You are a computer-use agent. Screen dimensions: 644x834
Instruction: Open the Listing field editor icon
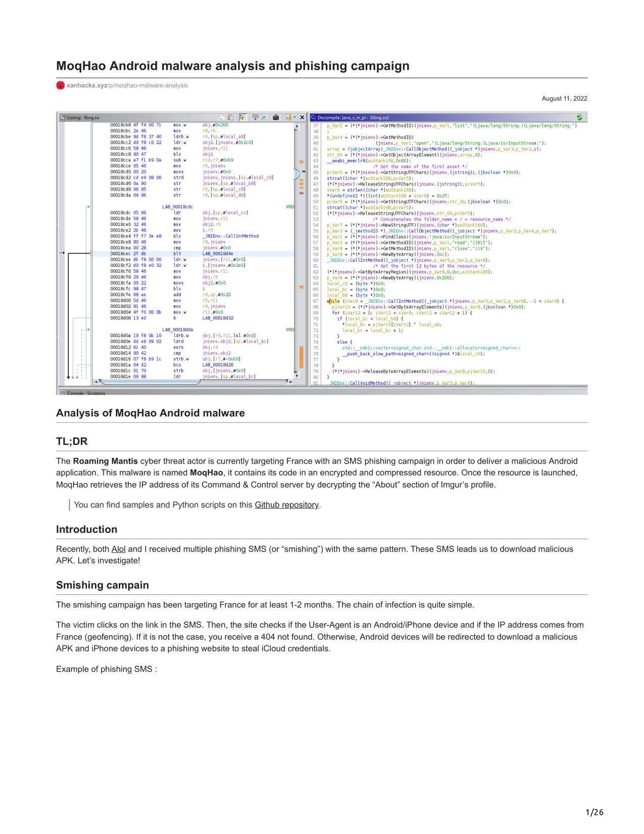click(255, 117)
